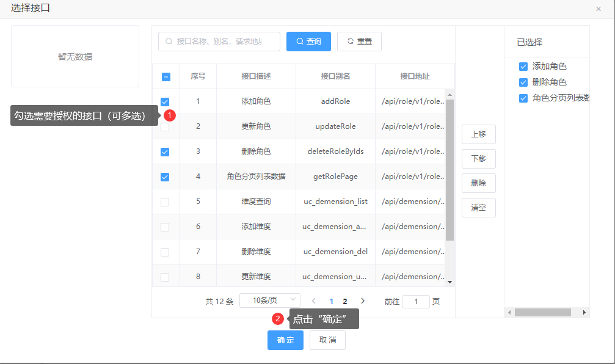Image resolution: width=615 pixels, height=364 pixels.
Task: Go to previous page arrow in pagination
Action: point(314,301)
